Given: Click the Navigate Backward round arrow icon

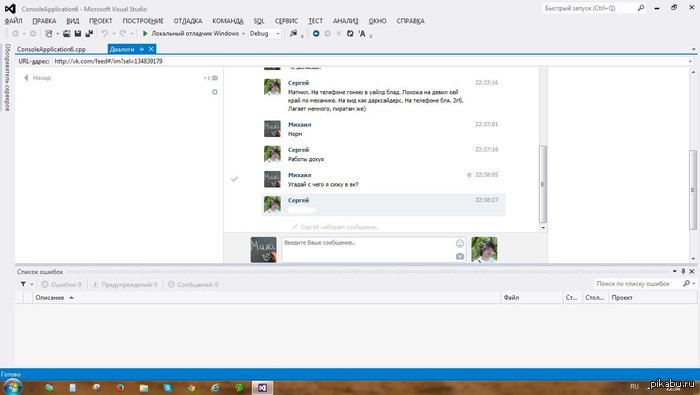Looking at the screenshot, I should pyautogui.click(x=15, y=33).
